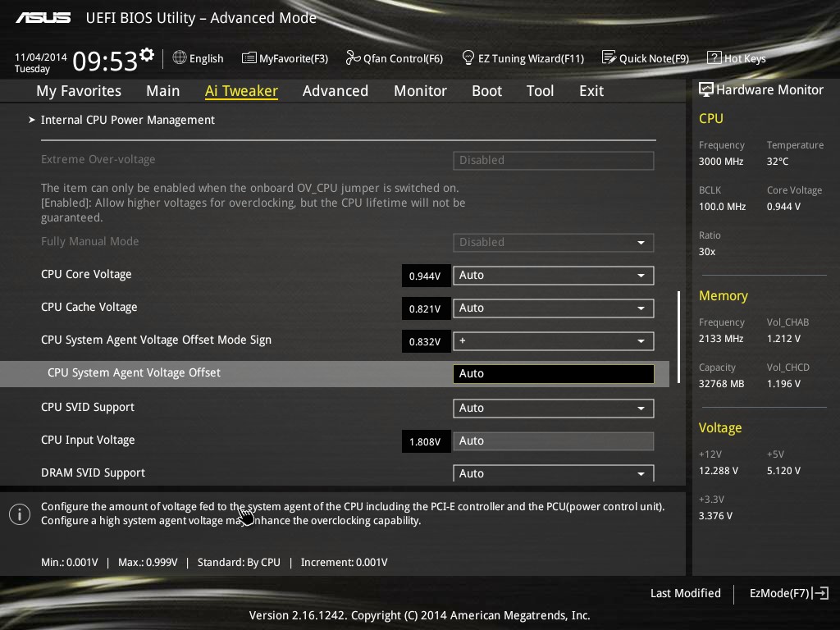The width and height of the screenshot is (840, 630).
Task: Click the info circle icon beside help text
Action: 20,514
